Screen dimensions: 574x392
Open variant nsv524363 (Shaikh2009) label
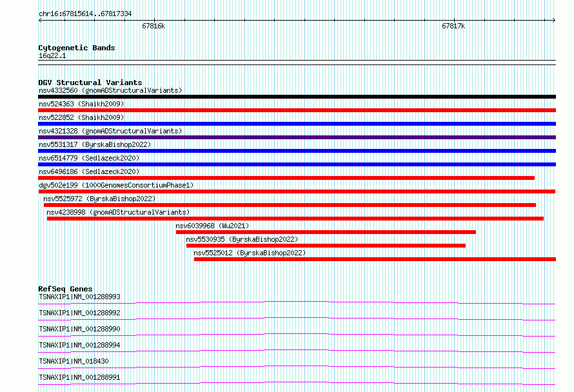pos(81,104)
